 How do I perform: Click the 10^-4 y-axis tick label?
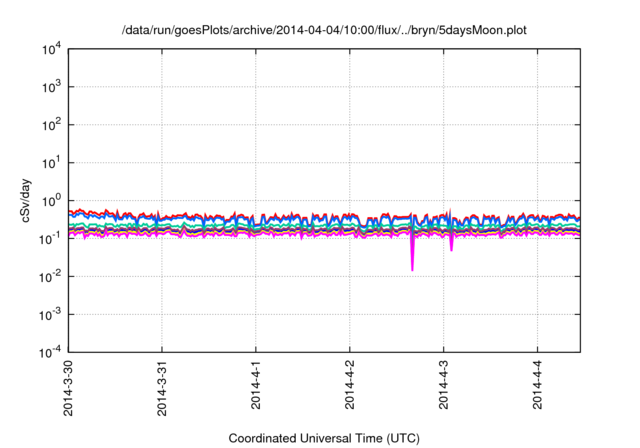[x=50, y=352]
